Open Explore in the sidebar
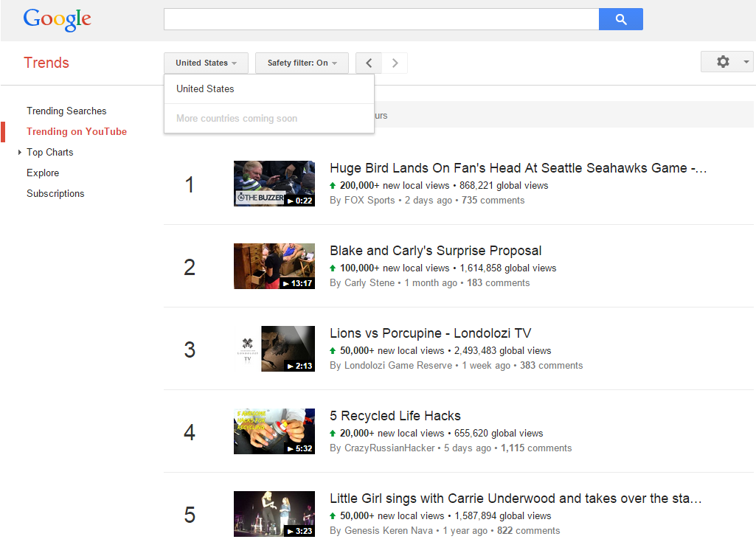756x542 pixels. [x=43, y=173]
